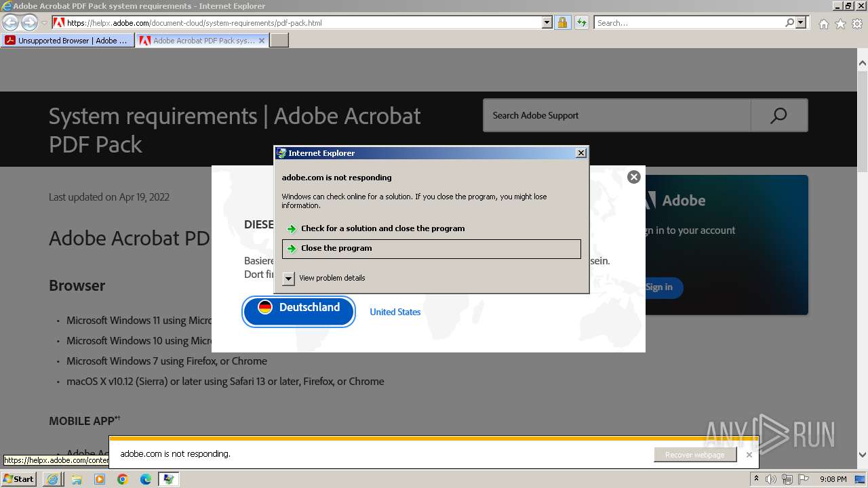Close the Adobe Acrobat PDF Pack tab
The width and height of the screenshot is (868, 488).
tap(262, 41)
